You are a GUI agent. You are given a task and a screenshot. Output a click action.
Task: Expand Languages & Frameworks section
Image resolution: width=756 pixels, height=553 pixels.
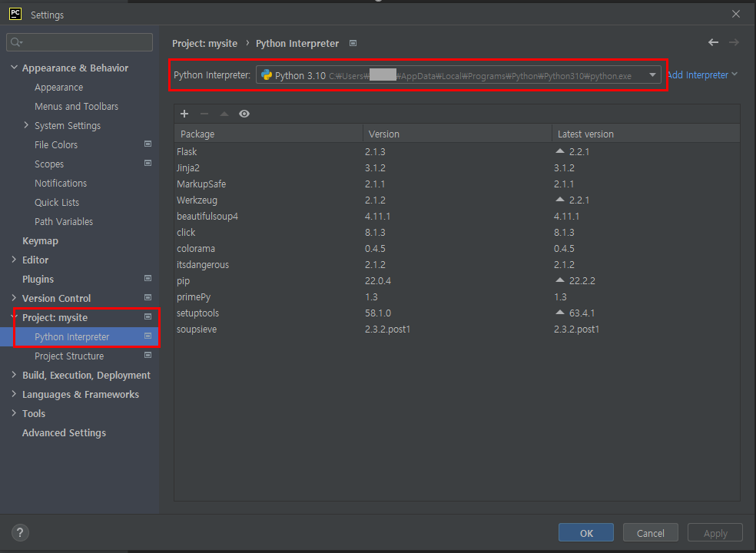point(14,394)
